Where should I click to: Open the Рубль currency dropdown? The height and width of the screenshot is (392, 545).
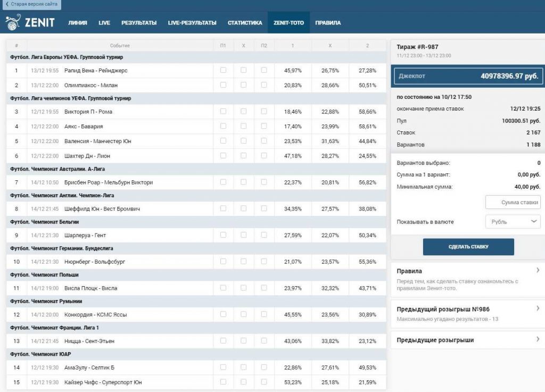[x=513, y=221]
